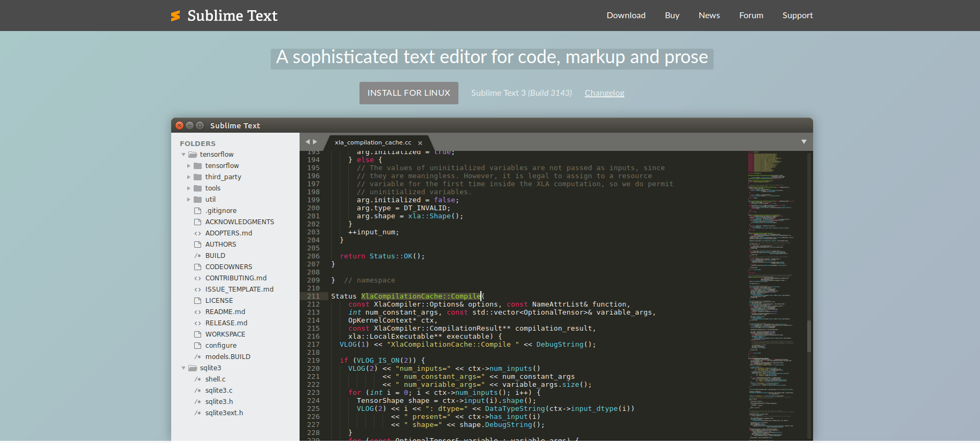Click the CODEOWNERS file icon
The height and width of the screenshot is (443, 980).
pos(197,267)
